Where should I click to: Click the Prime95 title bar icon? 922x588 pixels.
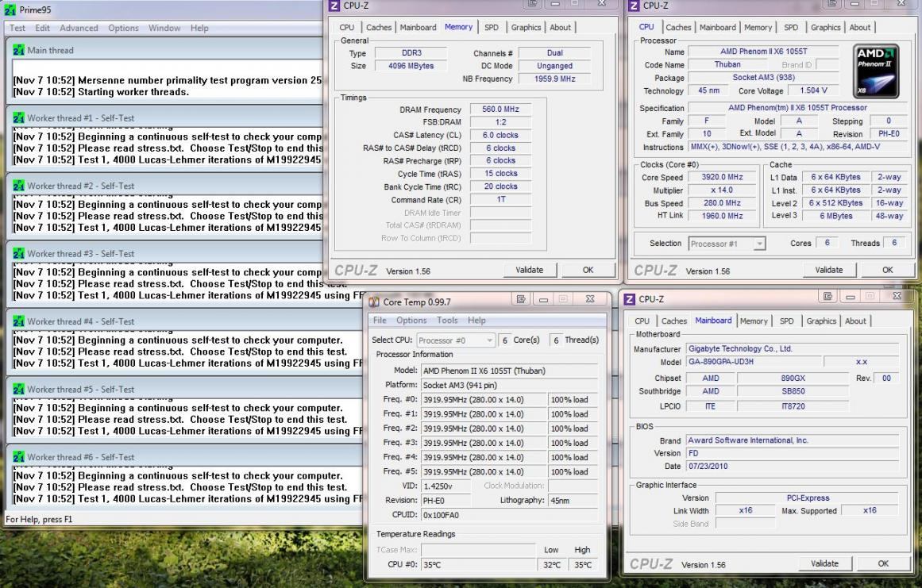pyautogui.click(x=10, y=10)
